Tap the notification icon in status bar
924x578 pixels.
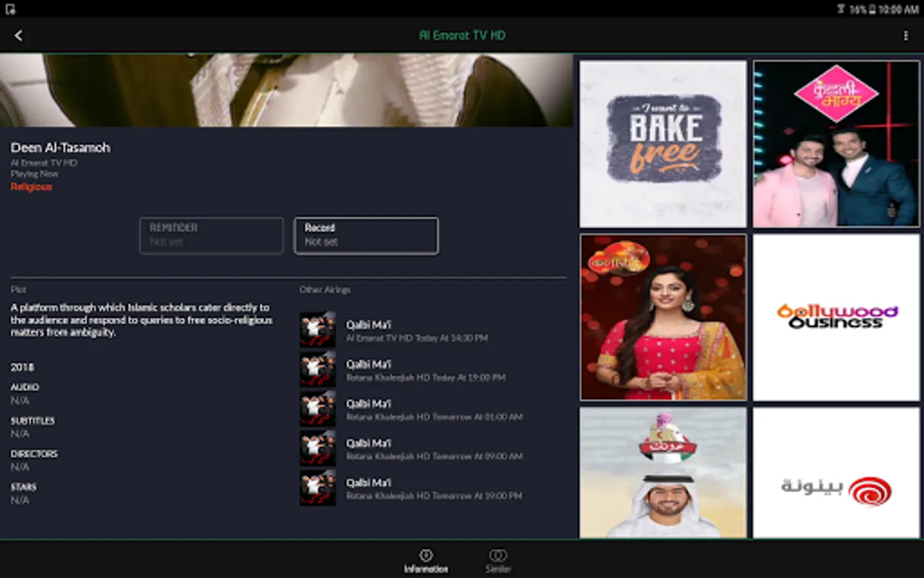[x=10, y=9]
